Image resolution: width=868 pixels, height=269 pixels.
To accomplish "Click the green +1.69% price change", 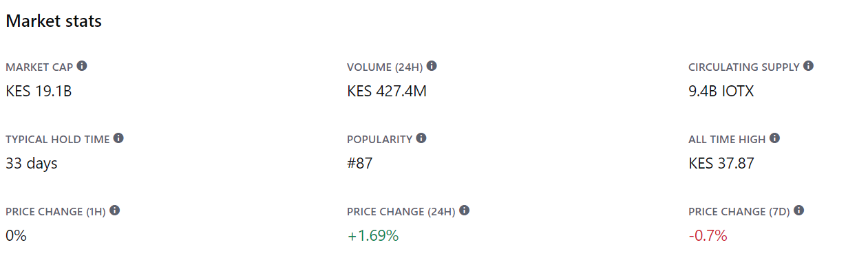I will (x=373, y=236).
